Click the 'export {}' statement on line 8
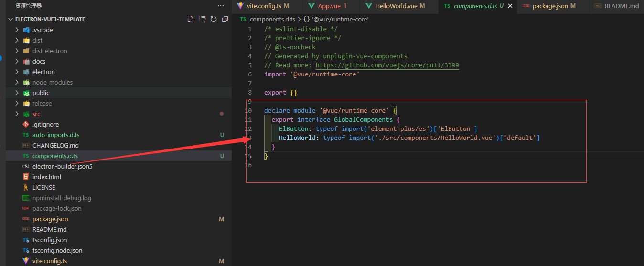The width and height of the screenshot is (644, 266). [280, 92]
